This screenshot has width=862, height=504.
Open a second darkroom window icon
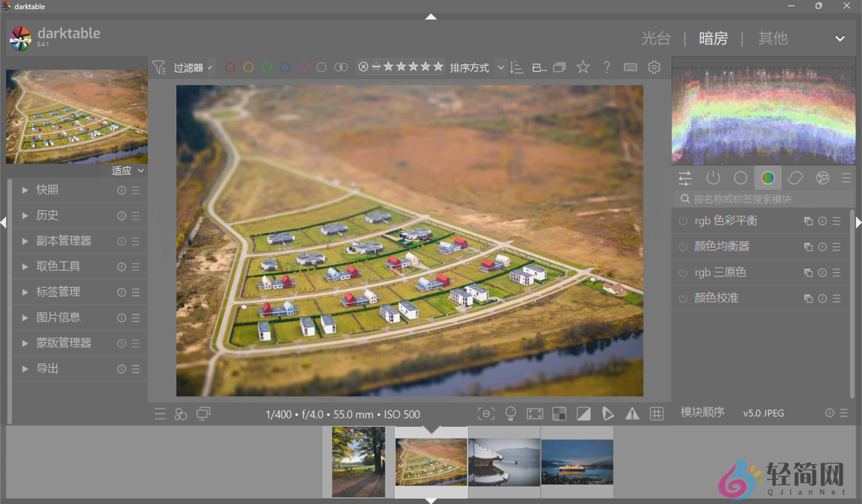tap(203, 414)
